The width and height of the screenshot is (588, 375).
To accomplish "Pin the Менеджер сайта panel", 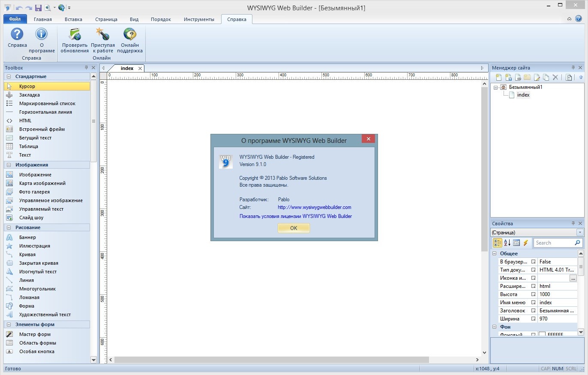I will [573, 68].
